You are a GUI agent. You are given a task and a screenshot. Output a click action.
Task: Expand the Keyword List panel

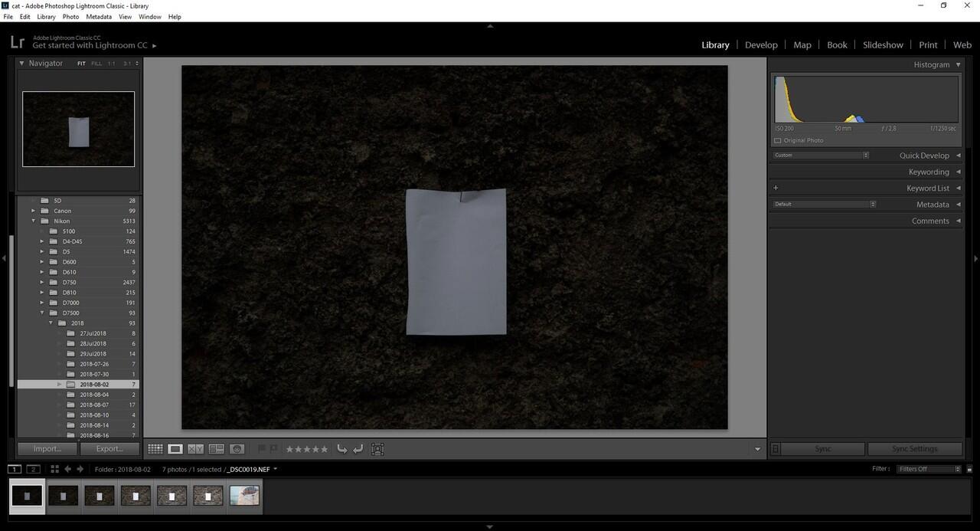click(958, 188)
